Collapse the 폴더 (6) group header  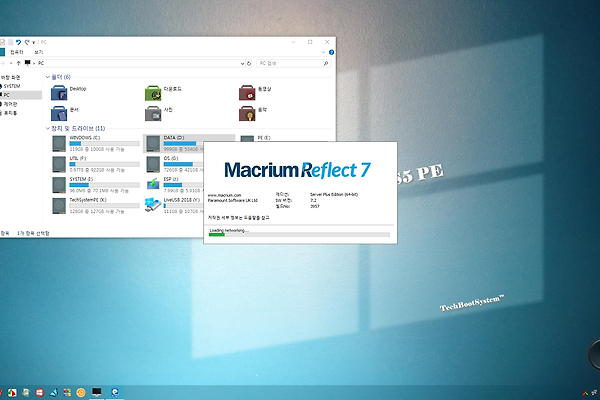pos(58,76)
